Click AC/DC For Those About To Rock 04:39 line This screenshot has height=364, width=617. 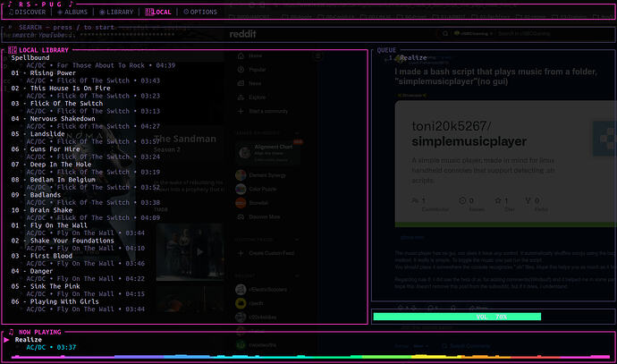pyautogui.click(x=101, y=65)
